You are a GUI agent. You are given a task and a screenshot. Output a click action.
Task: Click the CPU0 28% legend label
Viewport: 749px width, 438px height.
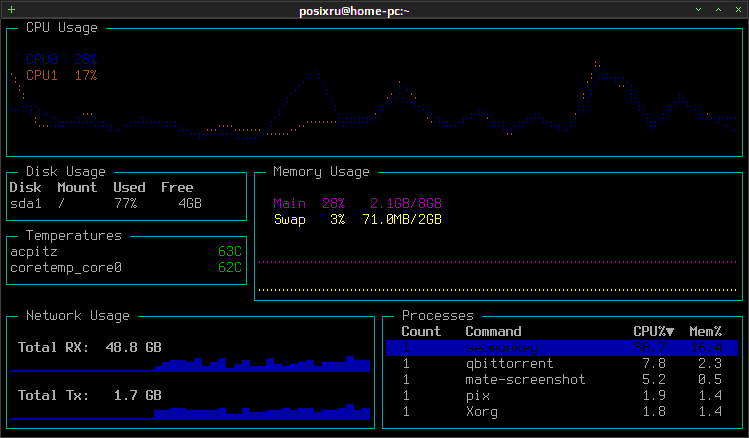pyautogui.click(x=62, y=60)
